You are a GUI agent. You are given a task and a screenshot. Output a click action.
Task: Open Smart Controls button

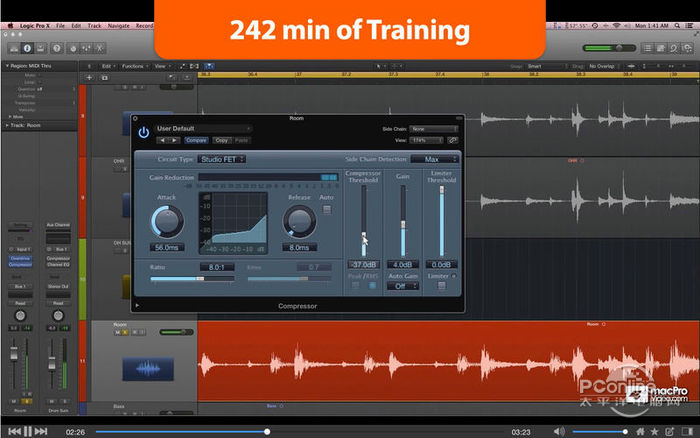pos(73,49)
